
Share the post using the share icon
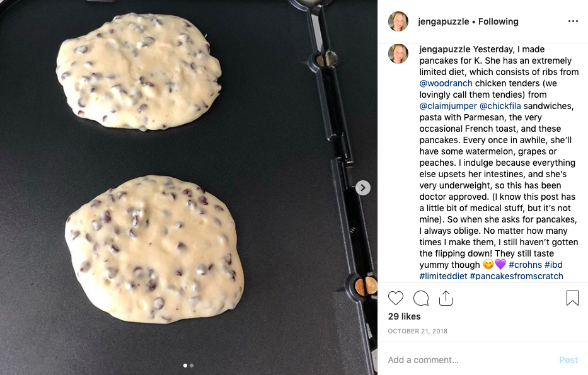(x=446, y=298)
